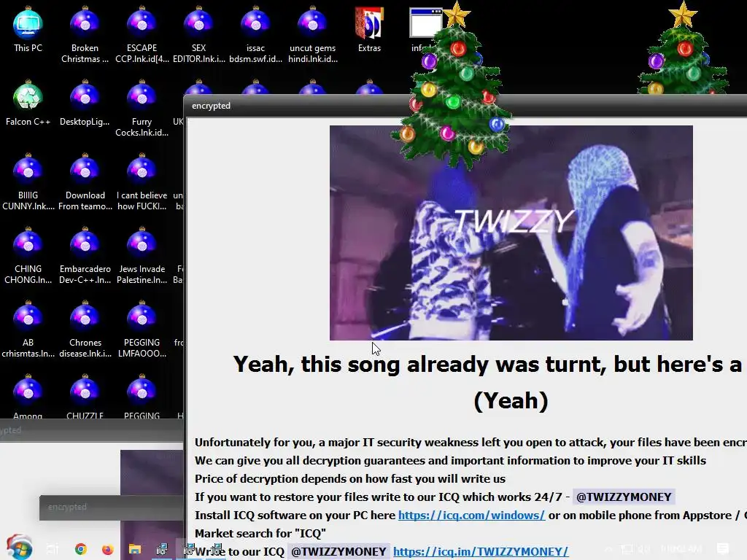Open the Action Center notification icon
The image size is (747, 560).
723,549
